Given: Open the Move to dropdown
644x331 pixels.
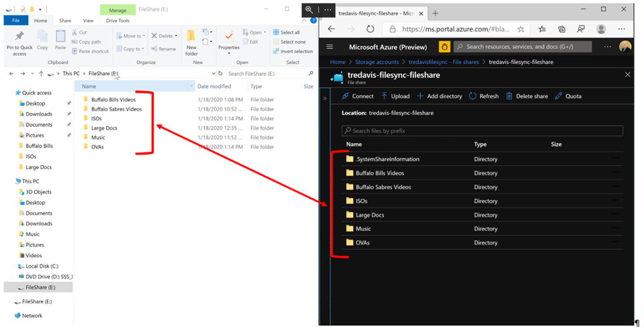Looking at the screenshot, I should (131, 36).
